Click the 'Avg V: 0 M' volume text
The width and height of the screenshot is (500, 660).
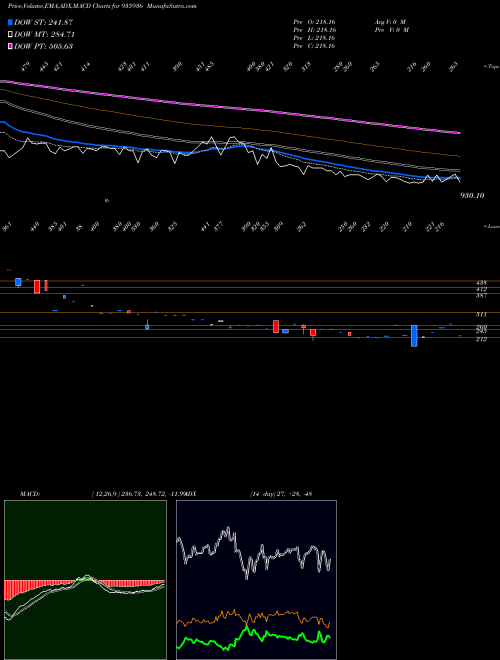pos(390,22)
